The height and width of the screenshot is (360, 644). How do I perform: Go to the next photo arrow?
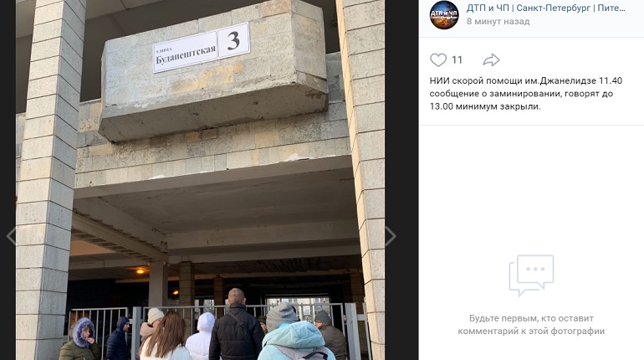[x=391, y=236]
